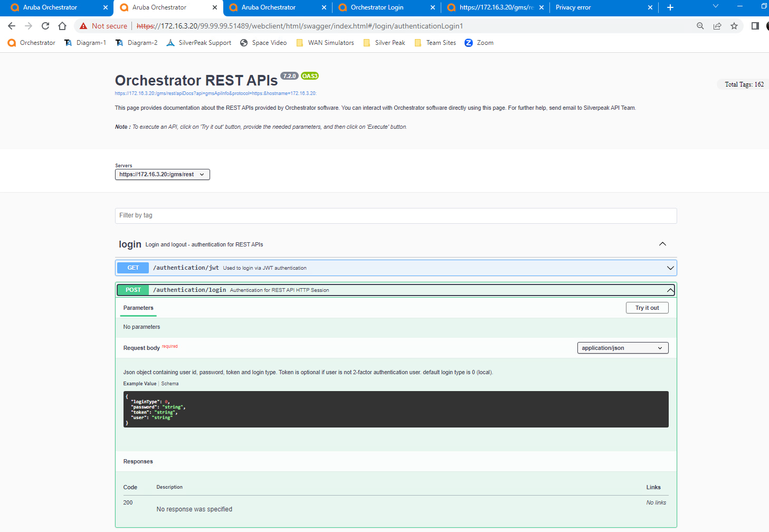Click the /authentication/login path text
This screenshot has height=532, width=769.
[189, 290]
